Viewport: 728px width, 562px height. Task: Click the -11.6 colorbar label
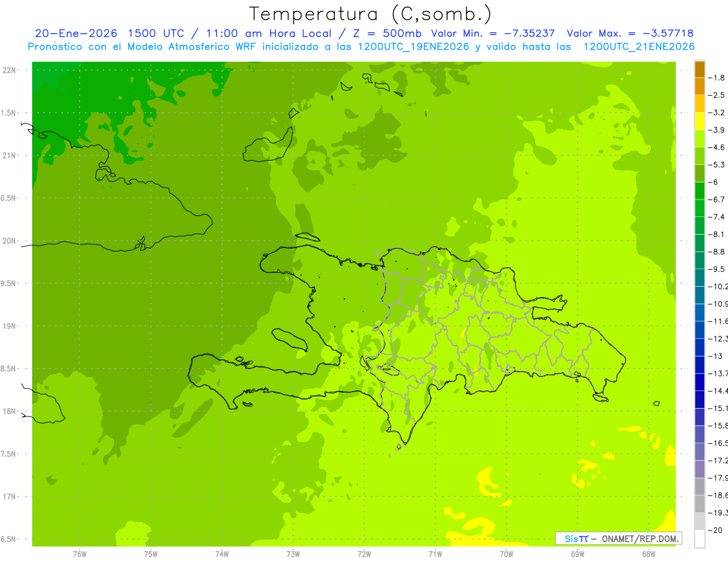tap(718, 321)
